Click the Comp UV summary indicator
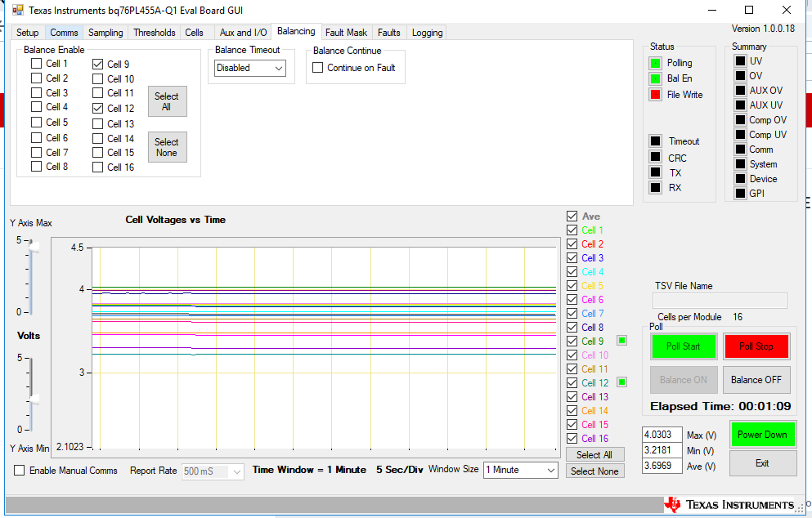The width and height of the screenshot is (812, 518). pos(741,135)
